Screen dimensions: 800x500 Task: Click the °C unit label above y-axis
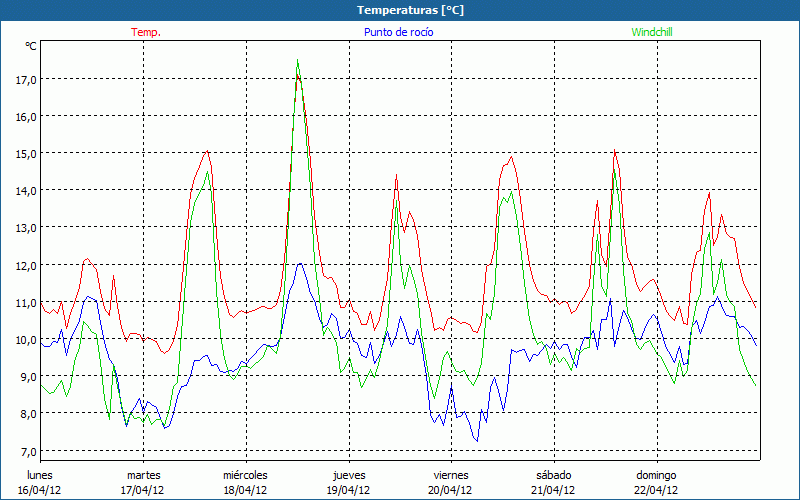coord(31,46)
